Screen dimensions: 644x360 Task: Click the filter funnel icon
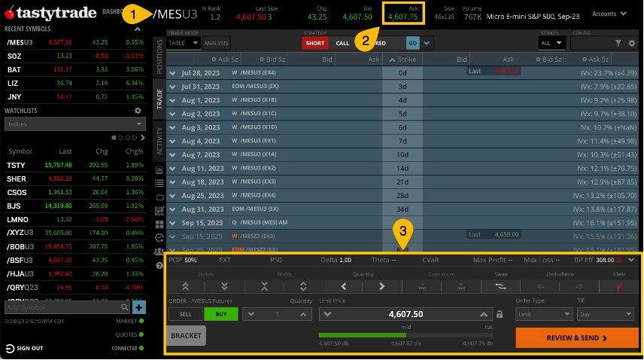[618, 43]
